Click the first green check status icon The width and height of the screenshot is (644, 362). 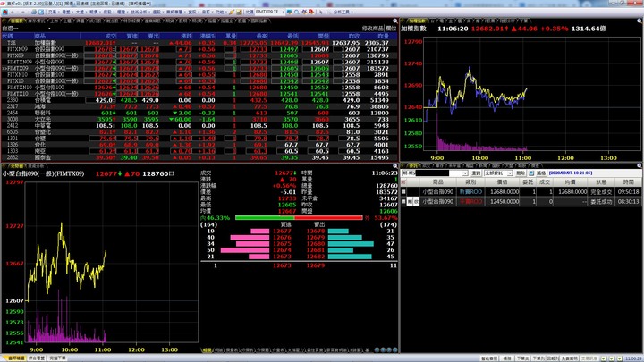pos(604,358)
